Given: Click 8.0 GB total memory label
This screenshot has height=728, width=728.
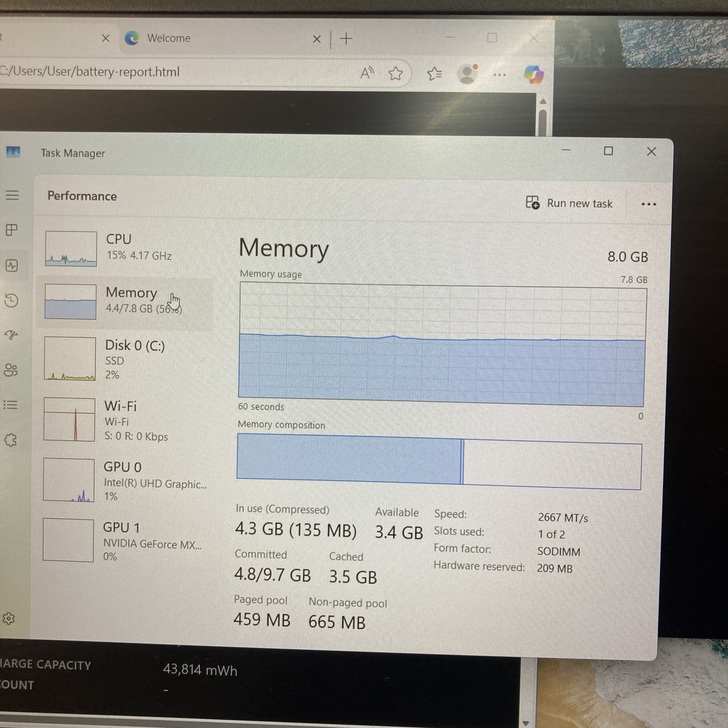Looking at the screenshot, I should click(x=627, y=257).
